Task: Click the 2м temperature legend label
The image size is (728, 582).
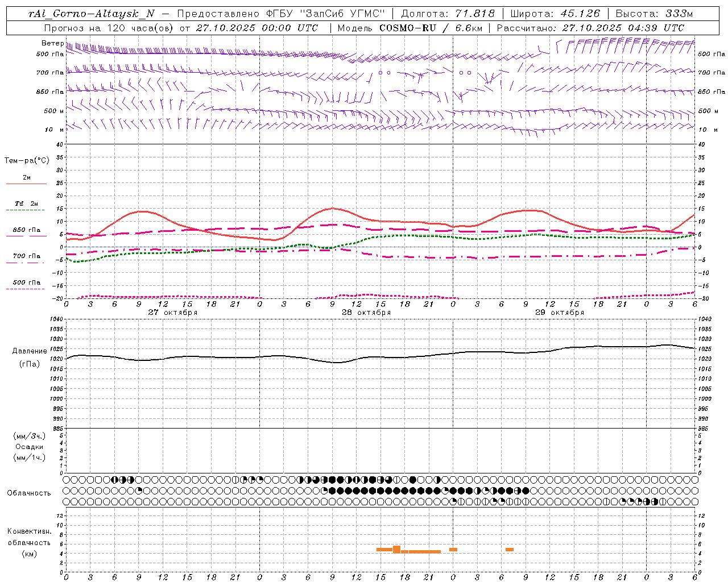Action: click(x=26, y=177)
